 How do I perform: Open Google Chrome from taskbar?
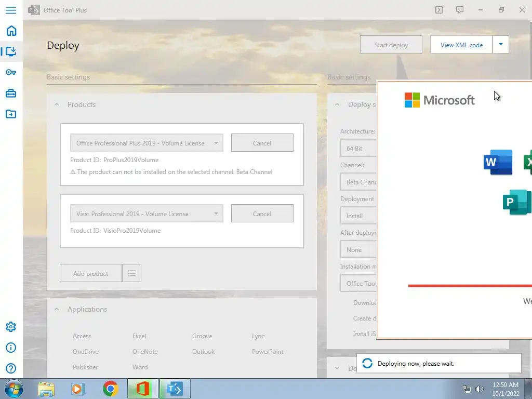point(110,389)
